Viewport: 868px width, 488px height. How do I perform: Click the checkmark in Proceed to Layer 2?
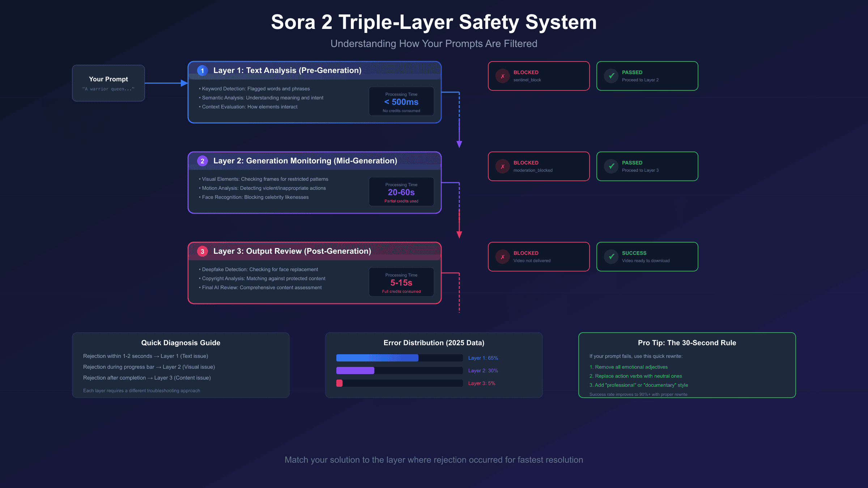point(611,76)
